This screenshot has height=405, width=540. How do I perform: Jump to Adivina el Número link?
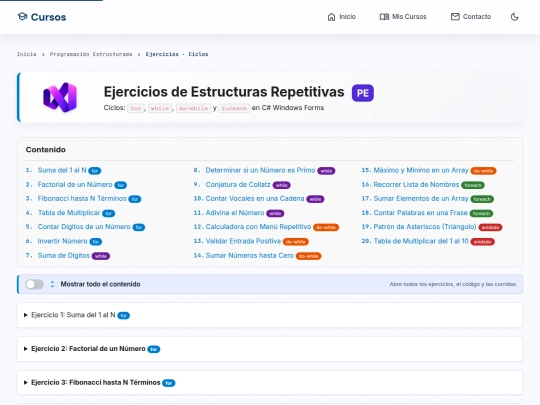tap(235, 213)
